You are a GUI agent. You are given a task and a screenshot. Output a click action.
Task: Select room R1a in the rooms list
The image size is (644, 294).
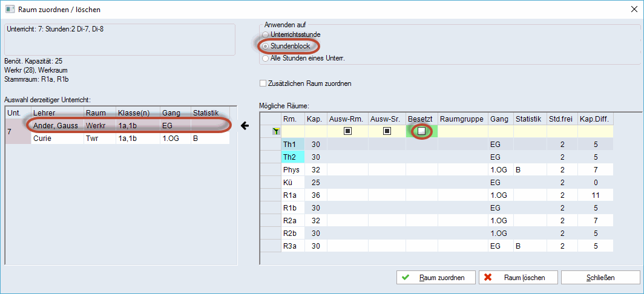(292, 195)
